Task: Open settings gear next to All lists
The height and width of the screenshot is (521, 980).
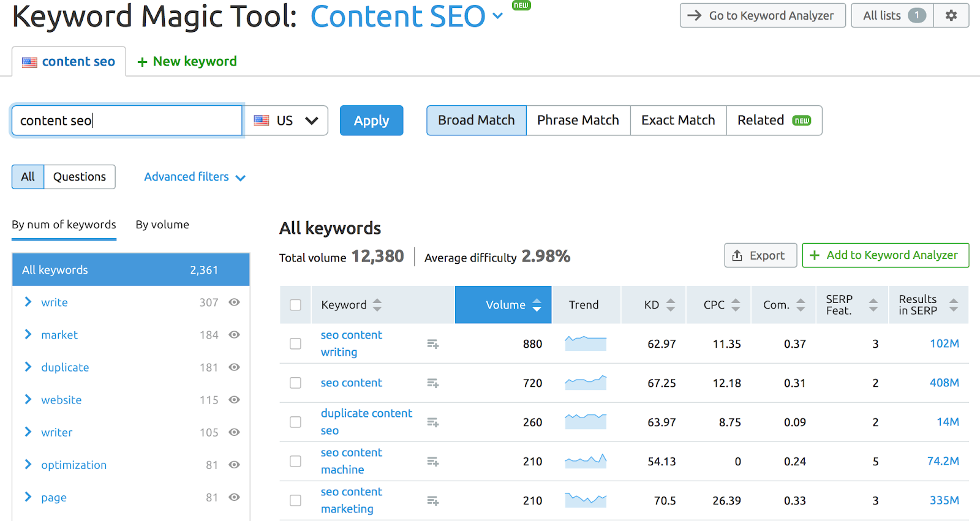Action: click(951, 15)
